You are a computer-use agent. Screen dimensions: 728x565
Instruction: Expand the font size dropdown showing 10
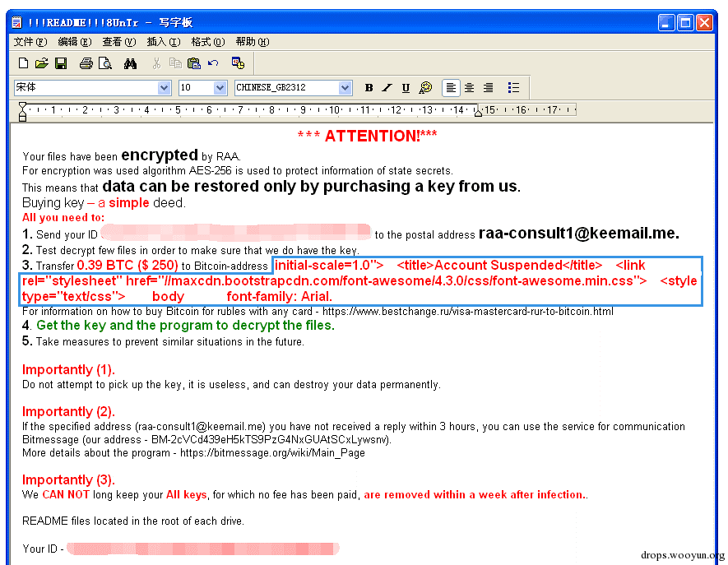[220, 88]
